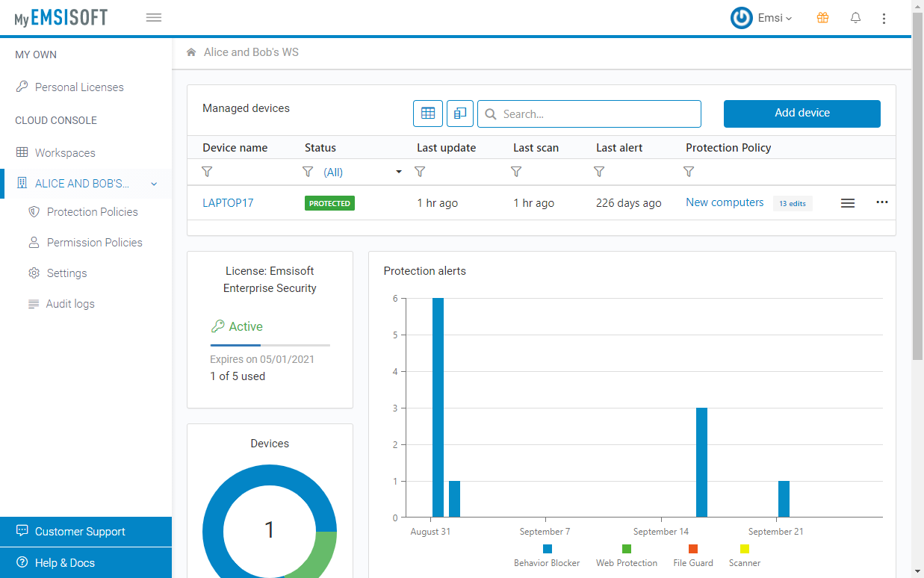The width and height of the screenshot is (924, 578).
Task: Open Device name column filter
Action: coord(208,172)
